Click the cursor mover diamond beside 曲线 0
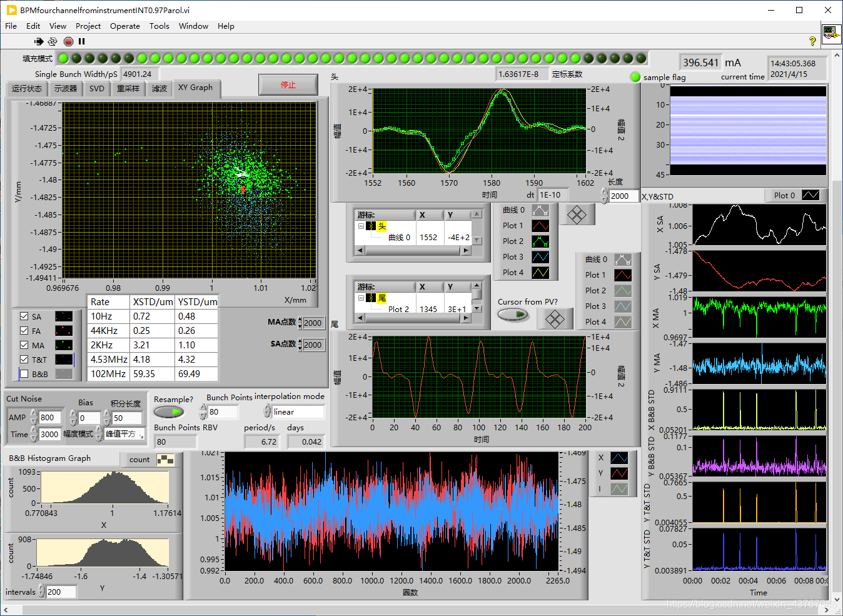 click(577, 215)
